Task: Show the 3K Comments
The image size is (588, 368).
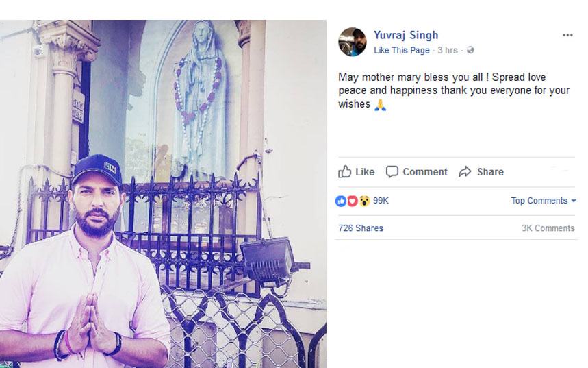Action: 548,228
